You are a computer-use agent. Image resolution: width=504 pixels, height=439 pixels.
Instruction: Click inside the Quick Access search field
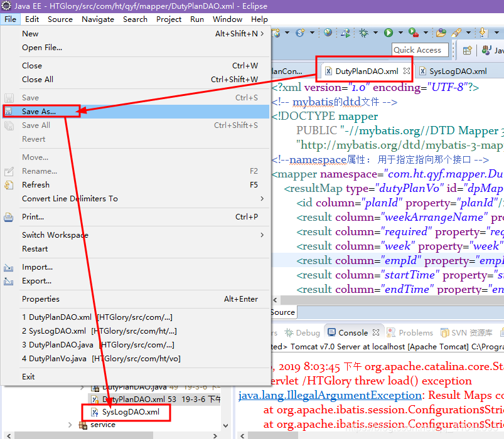(419, 50)
